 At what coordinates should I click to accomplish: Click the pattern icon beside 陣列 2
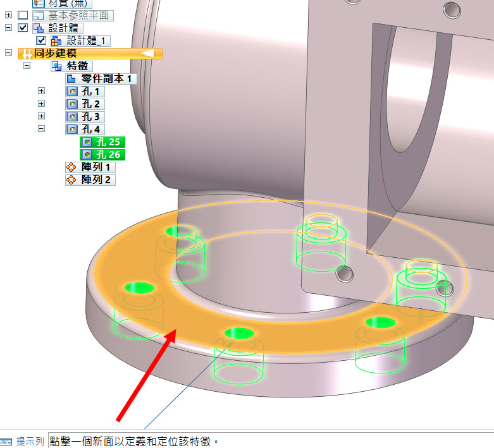(71, 179)
